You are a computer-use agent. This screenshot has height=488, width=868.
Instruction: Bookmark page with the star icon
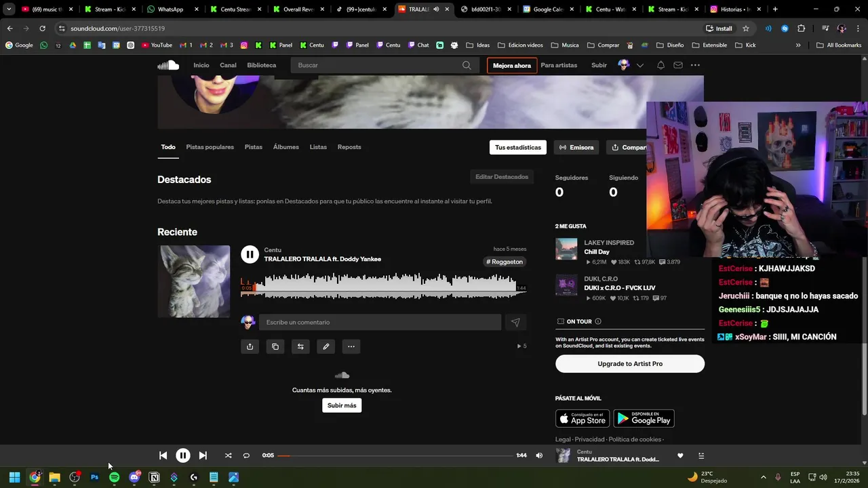click(x=746, y=28)
